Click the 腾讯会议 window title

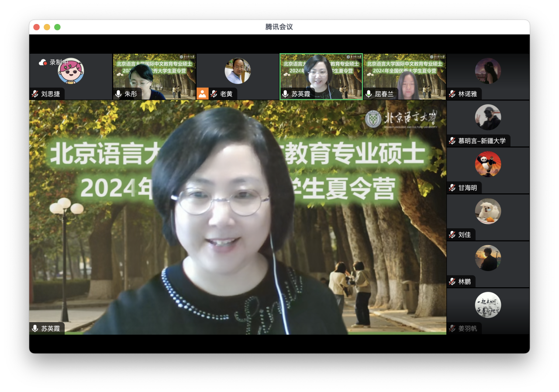pyautogui.click(x=279, y=27)
